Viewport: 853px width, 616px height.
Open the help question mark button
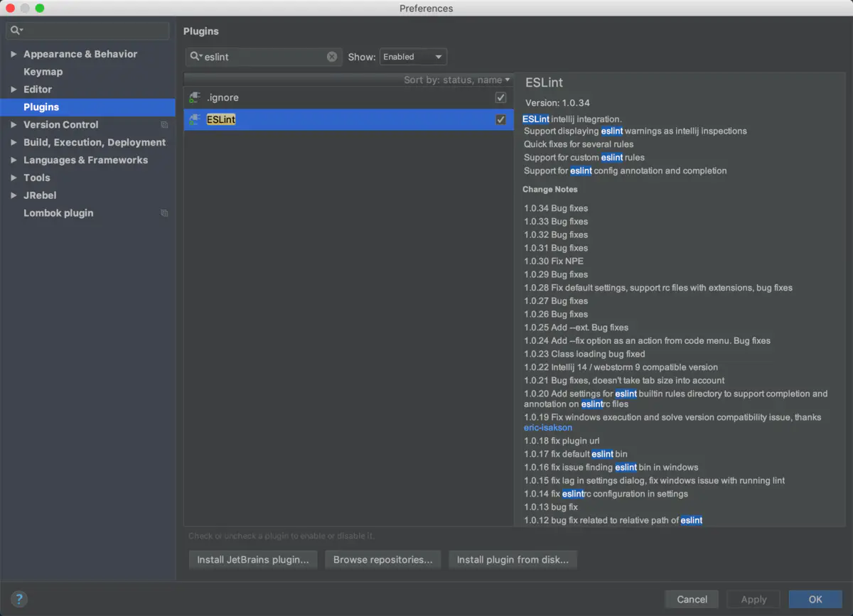click(x=19, y=599)
